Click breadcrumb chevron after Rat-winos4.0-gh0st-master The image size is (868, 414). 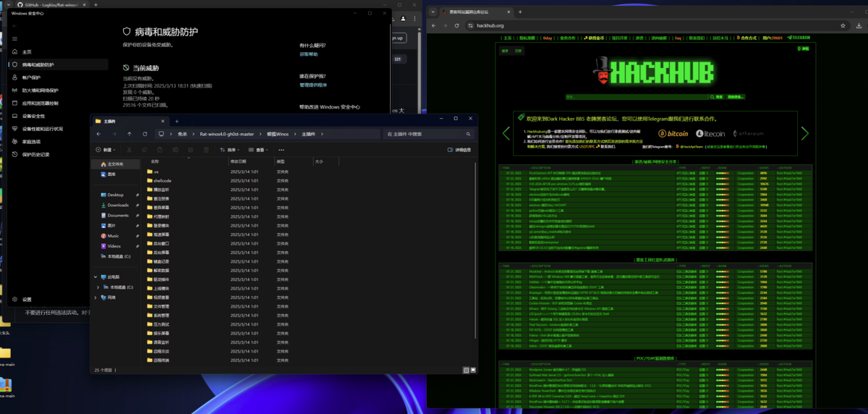(x=260, y=134)
